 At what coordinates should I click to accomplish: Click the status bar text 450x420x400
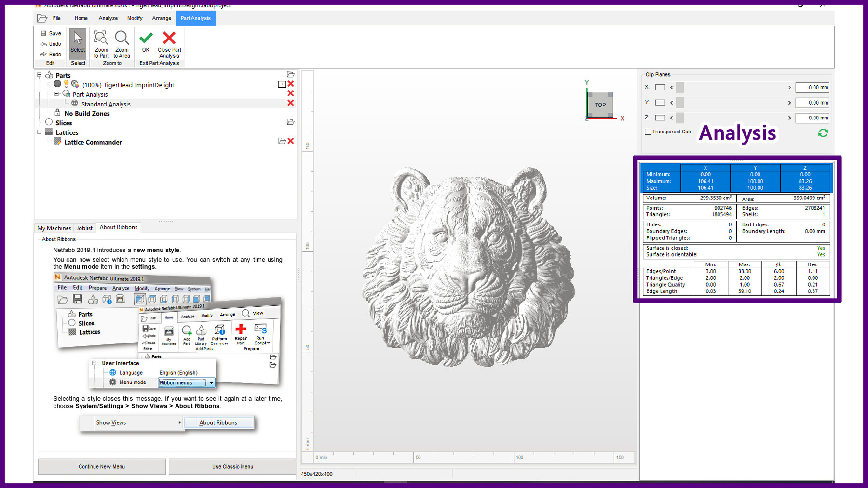(x=317, y=474)
